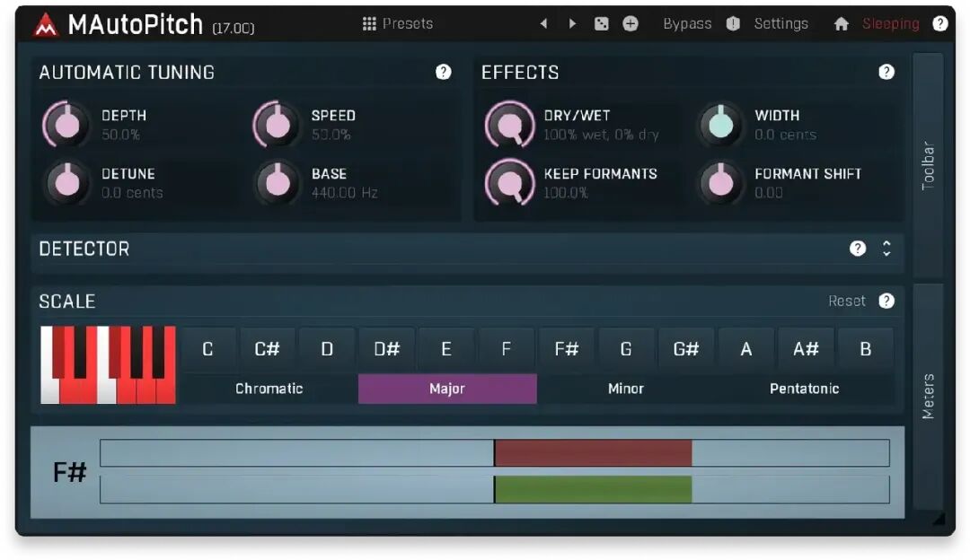Screen dimensions: 970x560
Task: Toggle note F in scale
Action: click(506, 349)
